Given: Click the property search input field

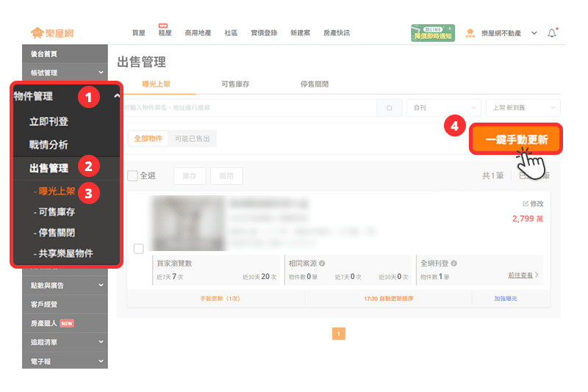Looking at the screenshot, I should [x=250, y=108].
